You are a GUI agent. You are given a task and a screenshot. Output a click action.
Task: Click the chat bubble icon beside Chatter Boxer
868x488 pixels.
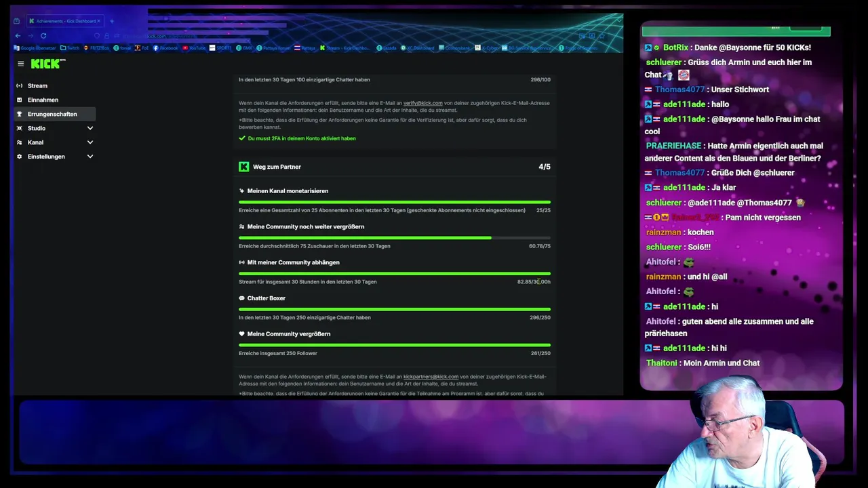pyautogui.click(x=242, y=299)
